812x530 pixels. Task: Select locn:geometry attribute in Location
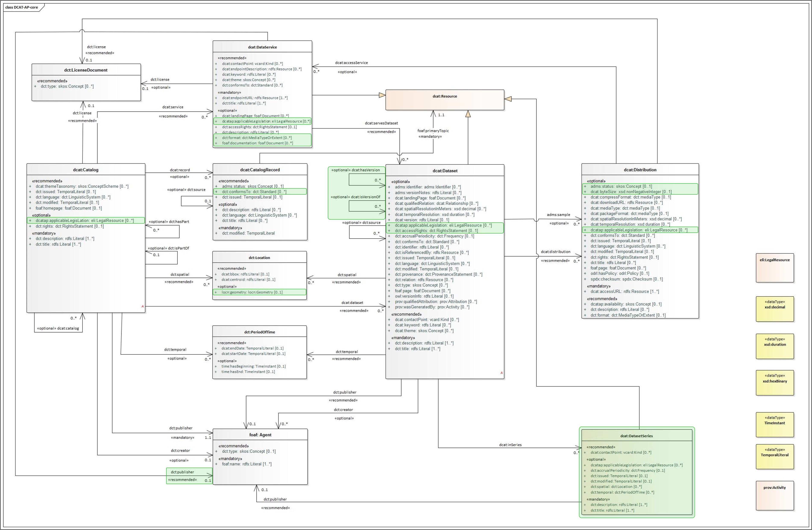click(252, 292)
